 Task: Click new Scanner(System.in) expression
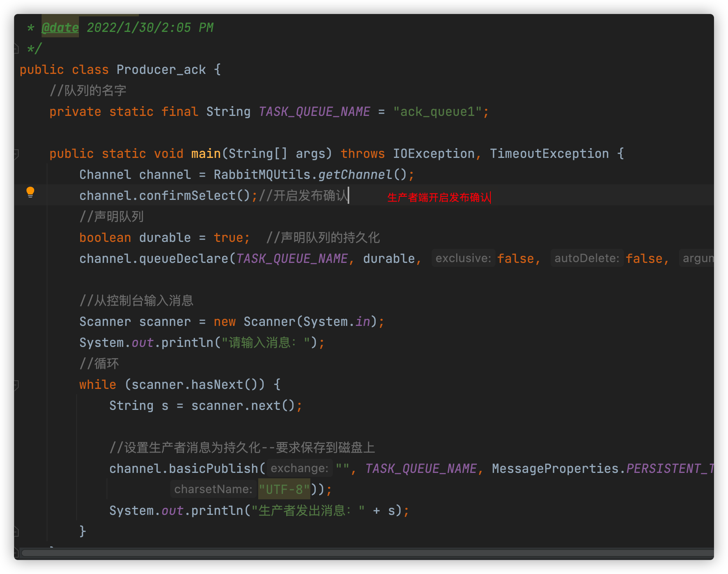point(295,322)
